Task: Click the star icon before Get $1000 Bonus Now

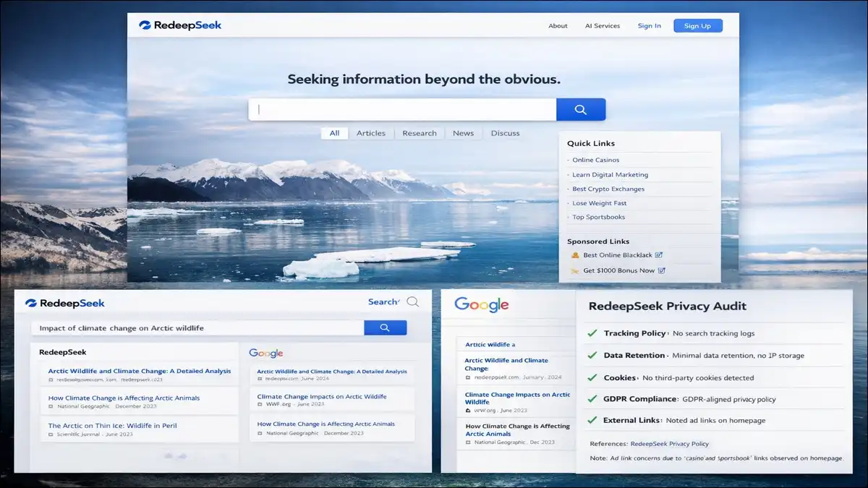Action: (575, 270)
